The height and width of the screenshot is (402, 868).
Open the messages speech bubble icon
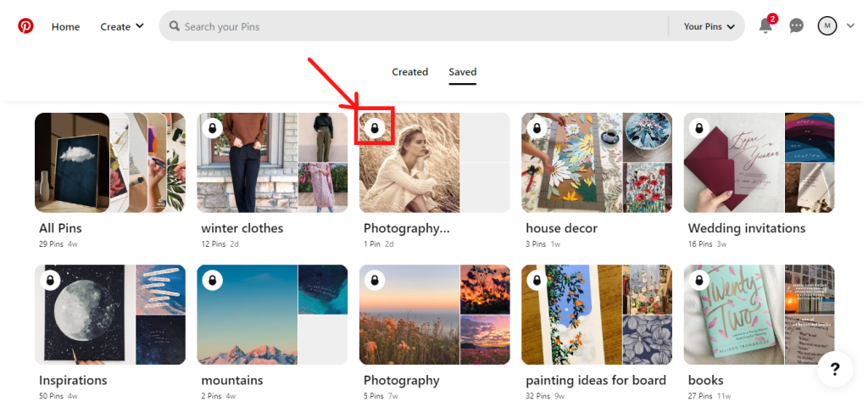tap(796, 25)
